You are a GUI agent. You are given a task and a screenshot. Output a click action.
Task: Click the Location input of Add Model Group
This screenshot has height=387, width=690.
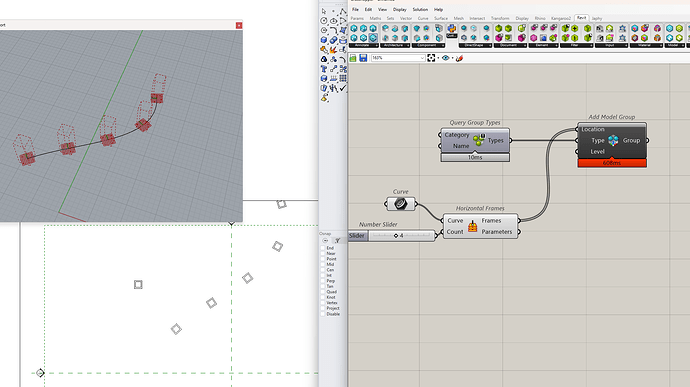click(592, 129)
